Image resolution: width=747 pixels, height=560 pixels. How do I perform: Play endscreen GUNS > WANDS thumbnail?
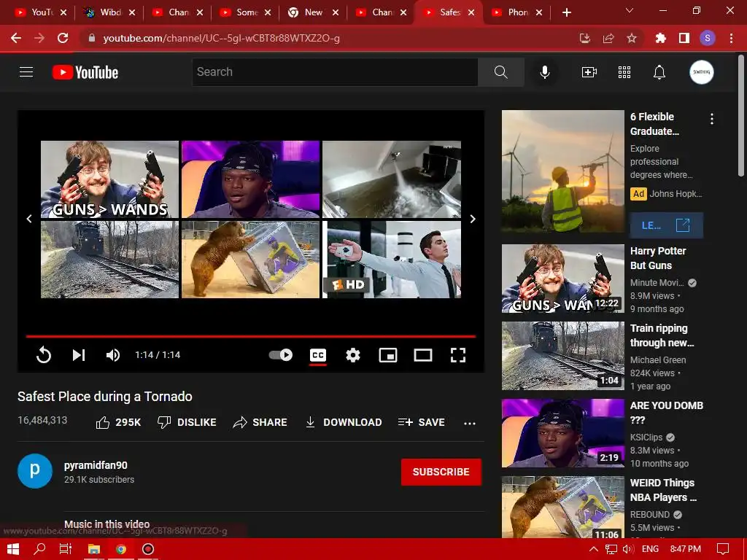[x=109, y=179]
